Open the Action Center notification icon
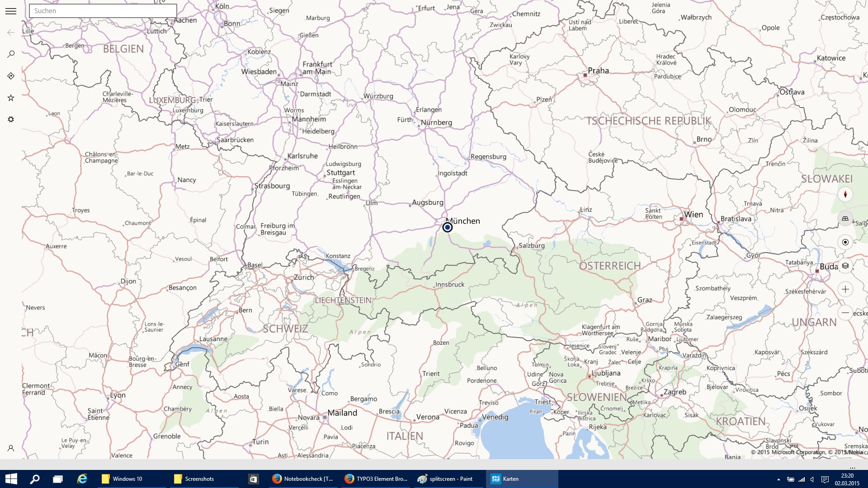Screen dimensions: 868x488 click(825, 479)
